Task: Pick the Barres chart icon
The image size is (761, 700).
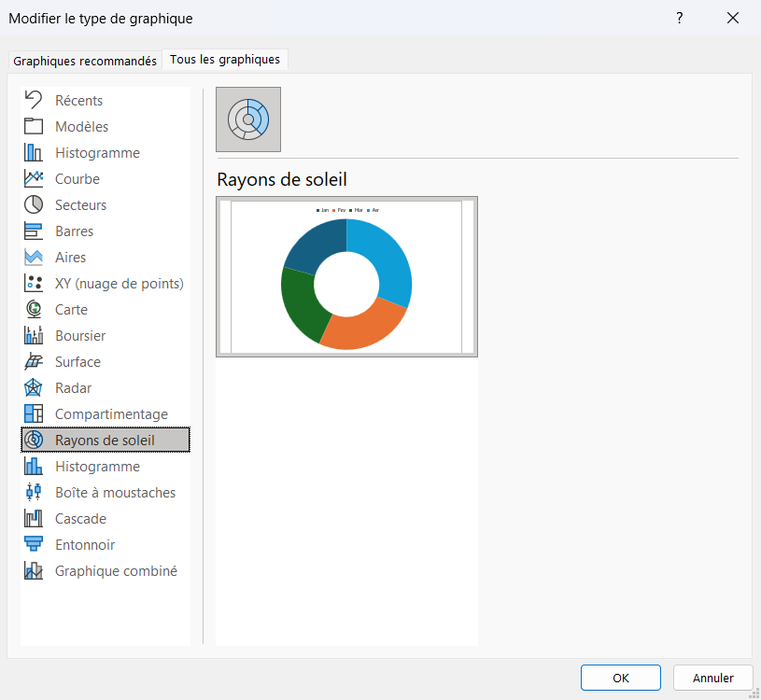Action: tap(34, 231)
